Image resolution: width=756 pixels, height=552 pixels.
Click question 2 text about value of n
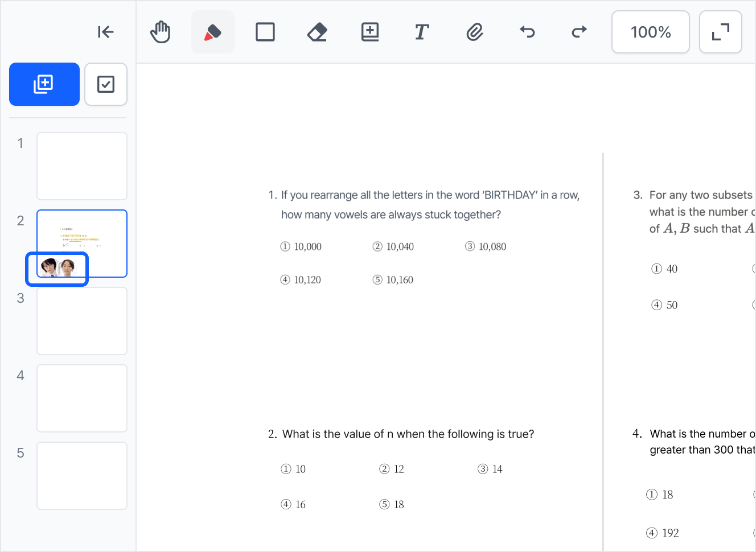[x=401, y=434]
